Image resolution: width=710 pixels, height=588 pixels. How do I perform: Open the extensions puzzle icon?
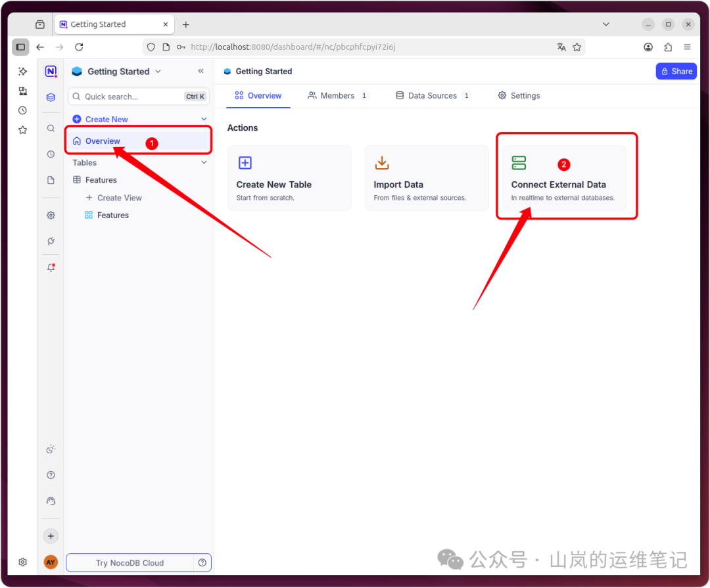coord(668,47)
